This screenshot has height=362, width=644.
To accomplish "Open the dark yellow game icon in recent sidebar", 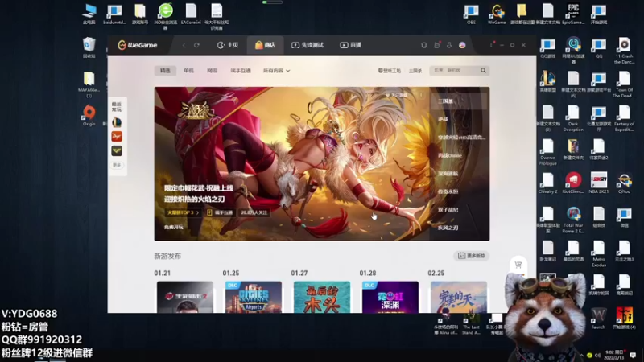I will (x=117, y=150).
